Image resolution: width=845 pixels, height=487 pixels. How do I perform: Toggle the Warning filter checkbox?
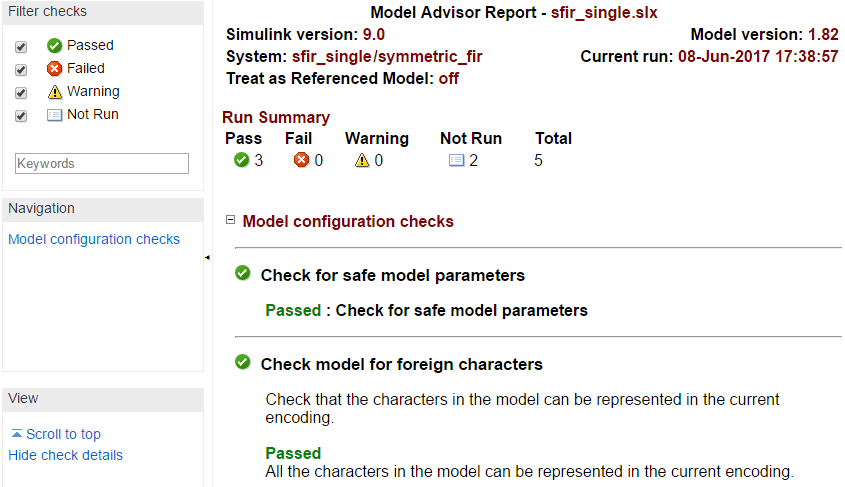tap(21, 93)
